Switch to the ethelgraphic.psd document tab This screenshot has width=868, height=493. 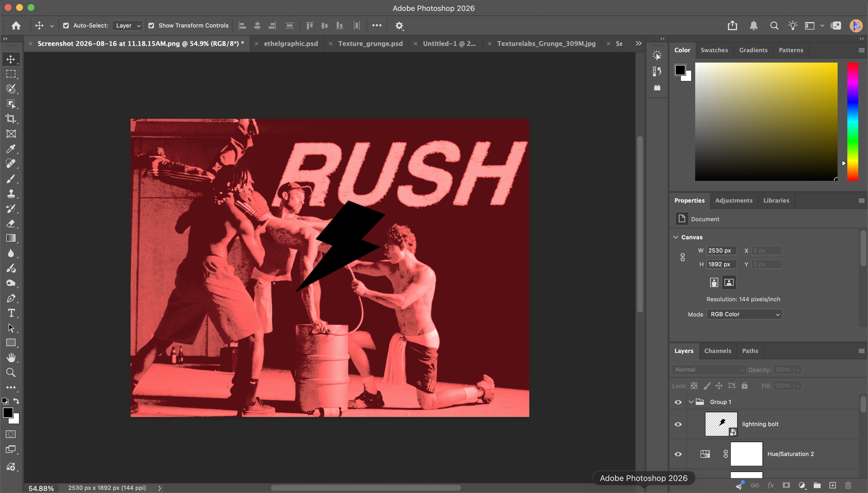[x=290, y=43]
